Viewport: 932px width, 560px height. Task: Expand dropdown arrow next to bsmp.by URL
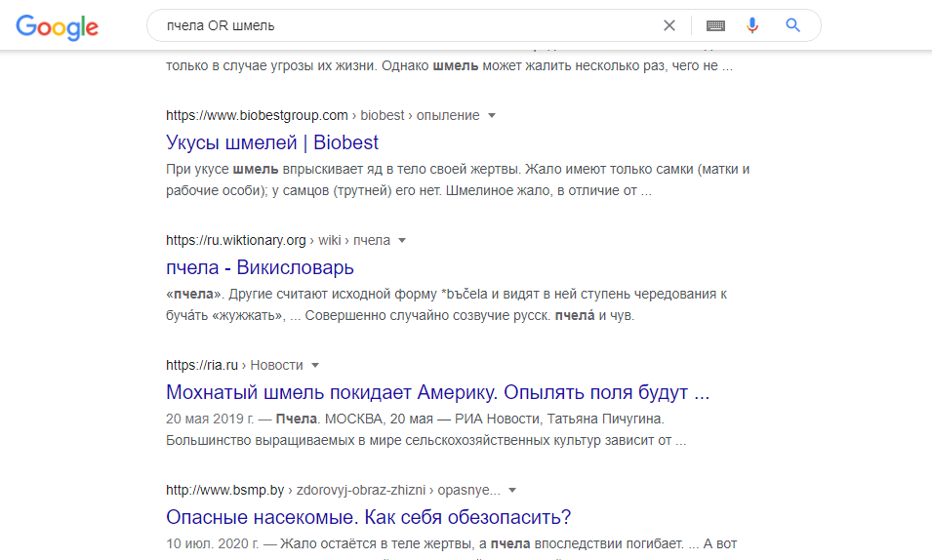point(512,490)
